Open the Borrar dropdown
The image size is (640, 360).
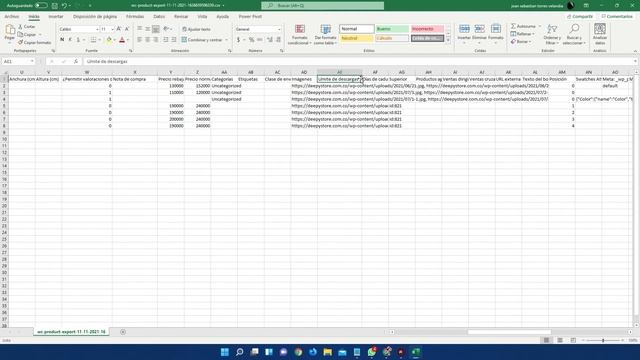[x=521, y=42]
